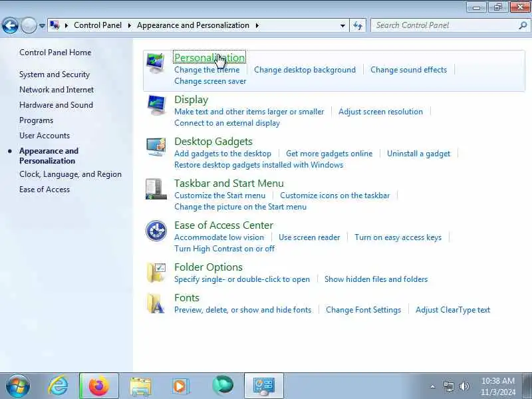This screenshot has height=399, width=532.
Task: Refresh the Control Panel address bar
Action: tap(358, 25)
